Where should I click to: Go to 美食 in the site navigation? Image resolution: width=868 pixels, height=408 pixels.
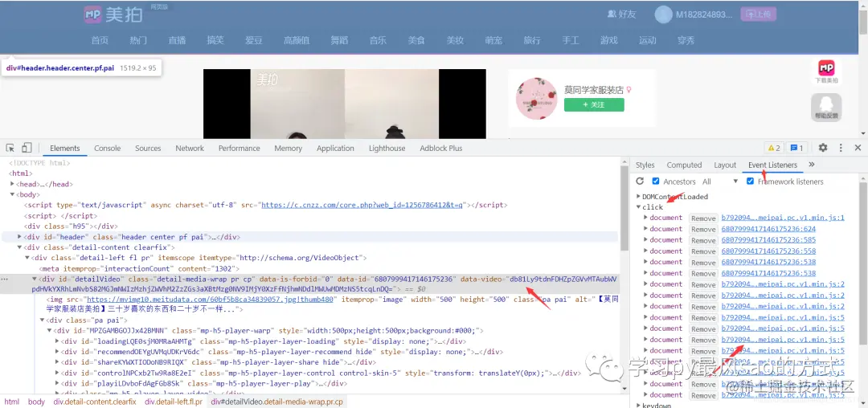click(x=416, y=40)
